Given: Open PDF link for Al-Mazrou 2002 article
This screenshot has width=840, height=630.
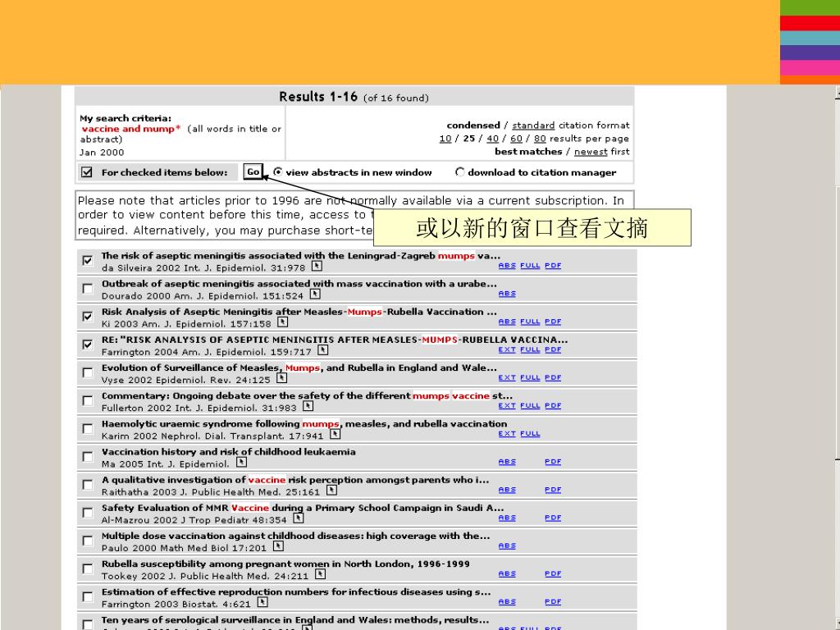Looking at the screenshot, I should pyautogui.click(x=553, y=518).
